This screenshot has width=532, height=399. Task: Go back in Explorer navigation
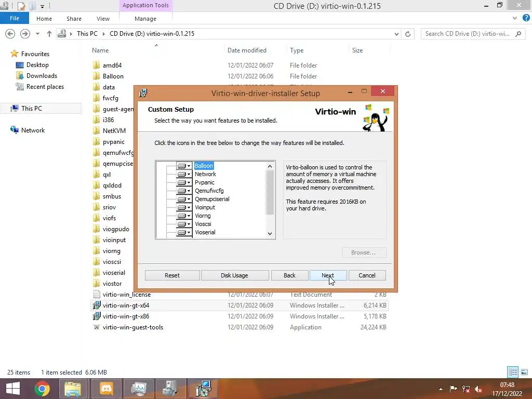[10, 34]
